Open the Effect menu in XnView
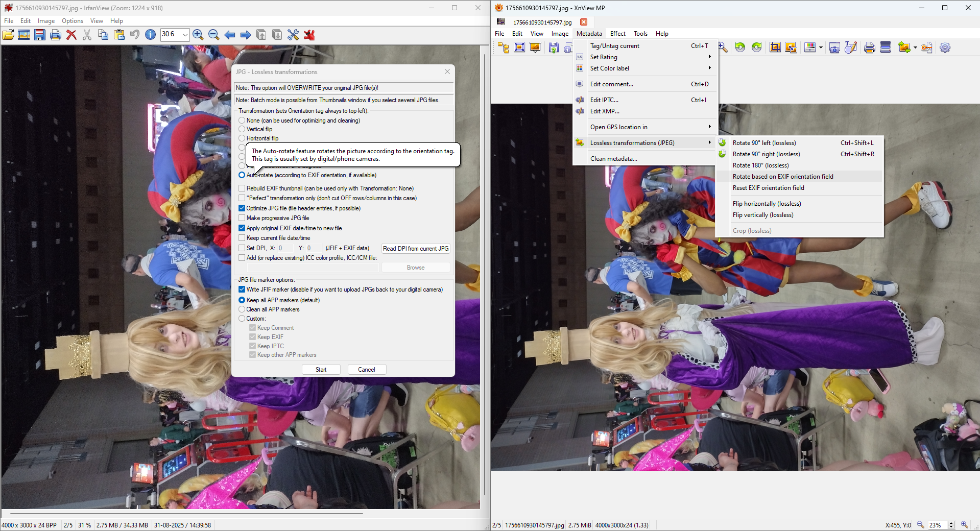This screenshot has height=531, width=980. coord(617,34)
